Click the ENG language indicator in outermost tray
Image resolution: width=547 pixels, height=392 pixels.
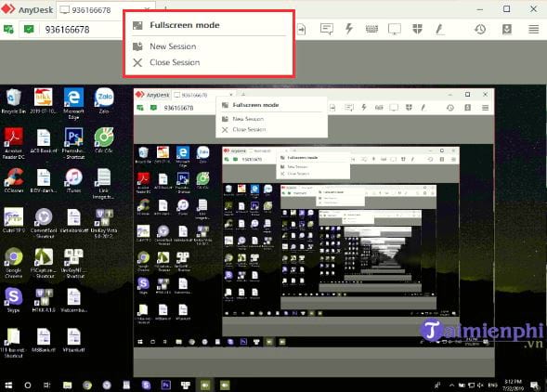coord(492,385)
